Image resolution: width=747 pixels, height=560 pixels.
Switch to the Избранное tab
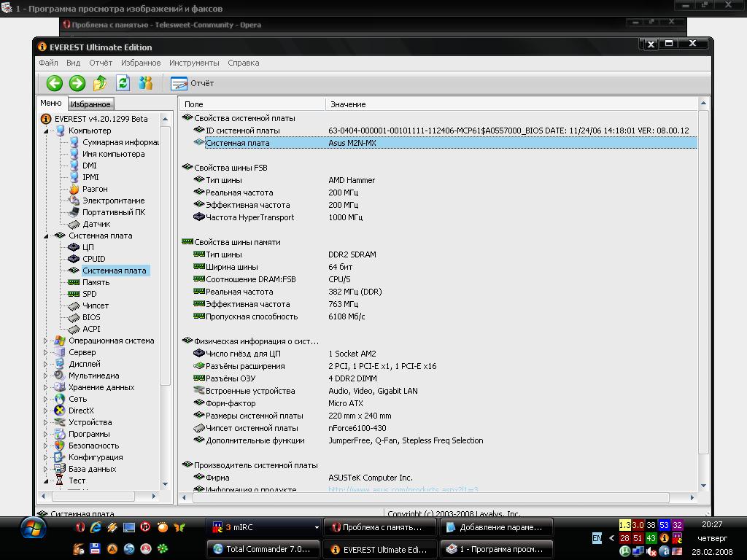click(x=91, y=104)
